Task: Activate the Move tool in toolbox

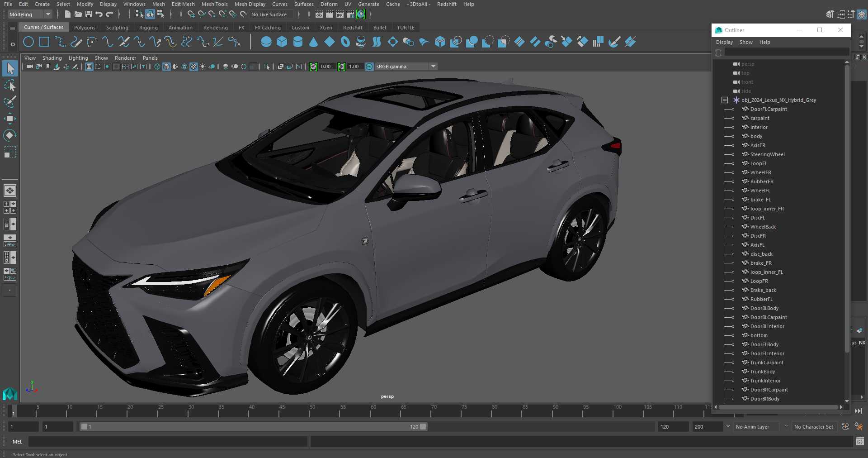Action: [x=10, y=119]
